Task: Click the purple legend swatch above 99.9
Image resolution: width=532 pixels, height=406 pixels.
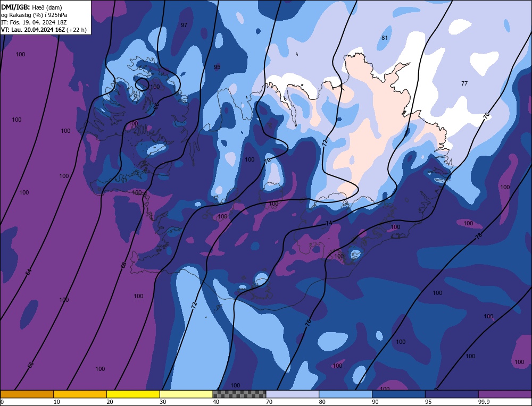Action: tap(505, 394)
